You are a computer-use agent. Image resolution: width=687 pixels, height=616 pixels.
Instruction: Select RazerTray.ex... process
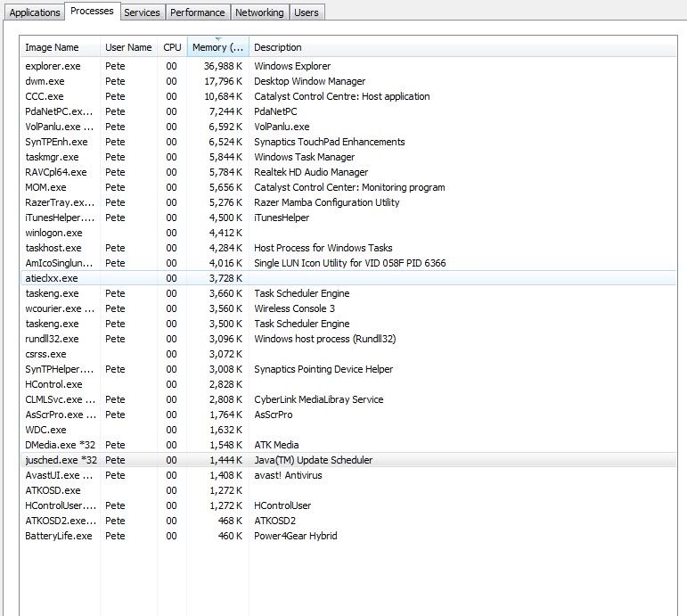(348, 202)
